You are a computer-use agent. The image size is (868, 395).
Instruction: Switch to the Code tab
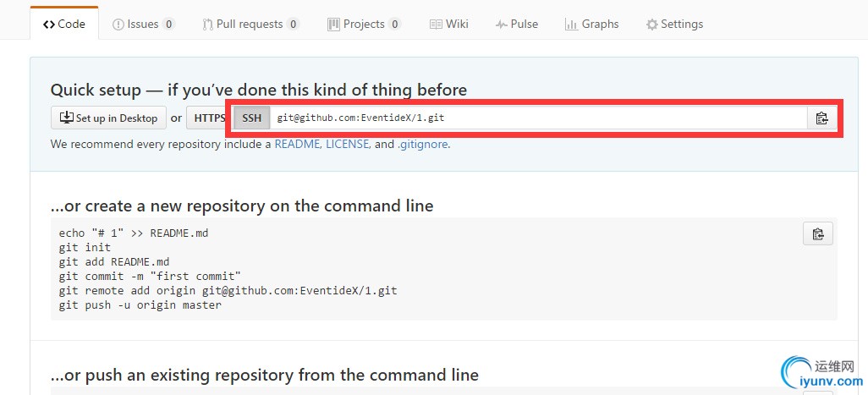pyautogui.click(x=64, y=25)
